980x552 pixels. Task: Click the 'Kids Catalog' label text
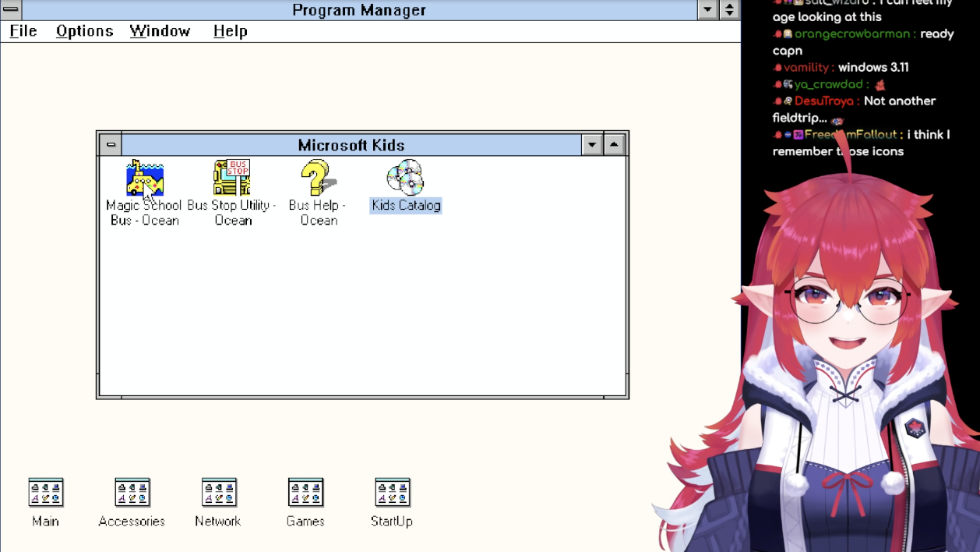(406, 205)
